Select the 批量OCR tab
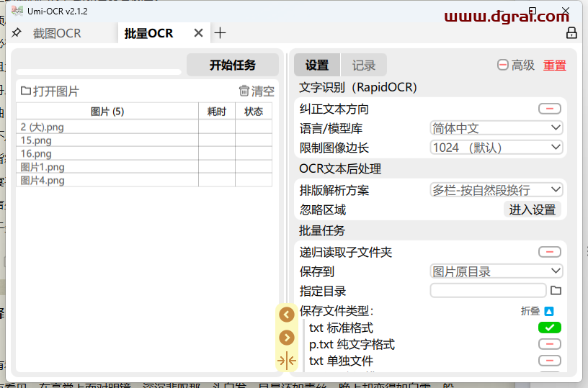588x388 pixels. [x=149, y=33]
